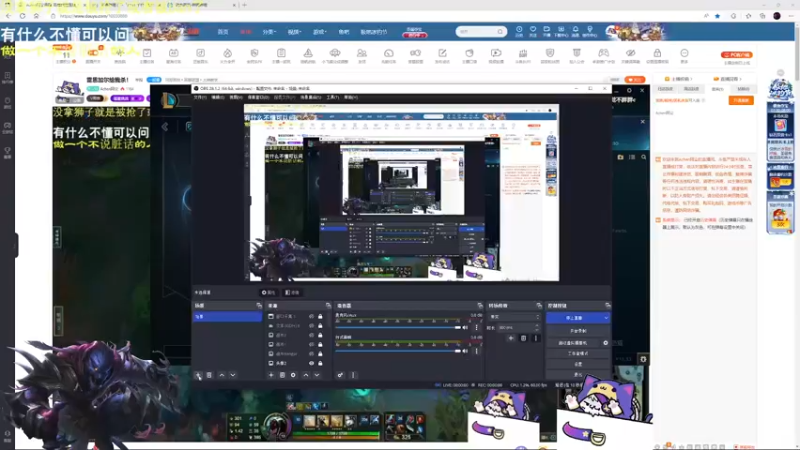Open virtual camera settings gear
Screen dimensions: 800x450
pos(606,343)
